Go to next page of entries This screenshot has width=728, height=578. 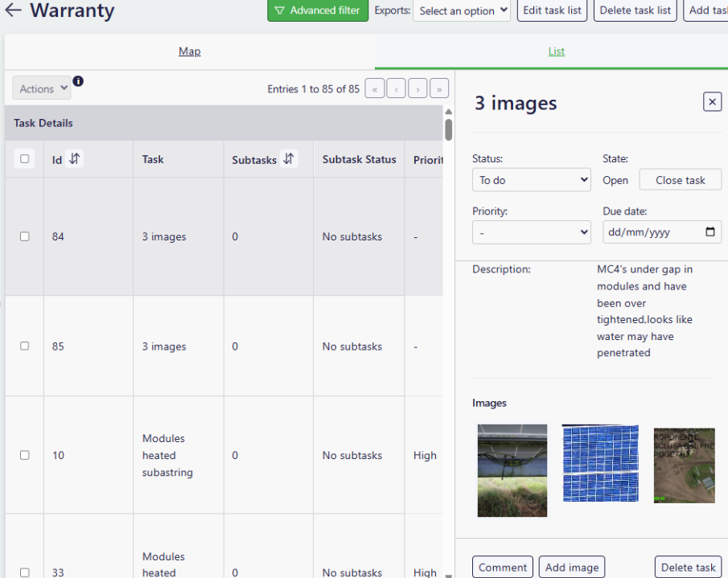(x=417, y=88)
